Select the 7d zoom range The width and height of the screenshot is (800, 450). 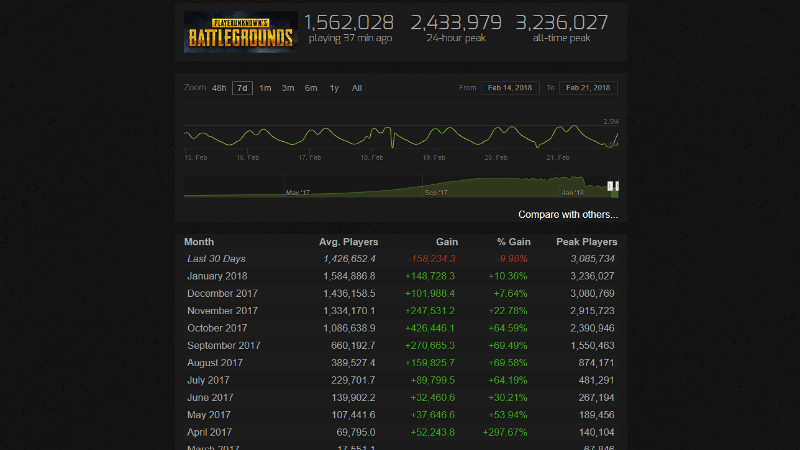pyautogui.click(x=242, y=88)
